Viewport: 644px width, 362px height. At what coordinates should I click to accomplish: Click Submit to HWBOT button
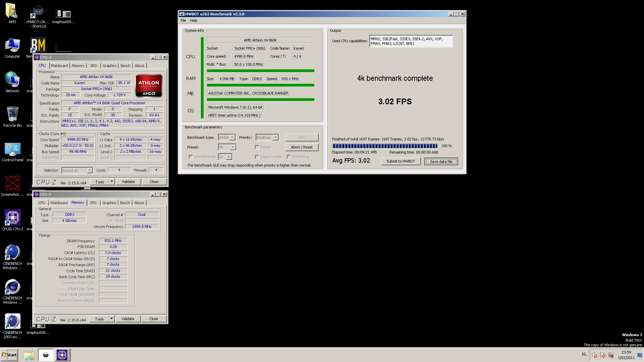click(401, 161)
